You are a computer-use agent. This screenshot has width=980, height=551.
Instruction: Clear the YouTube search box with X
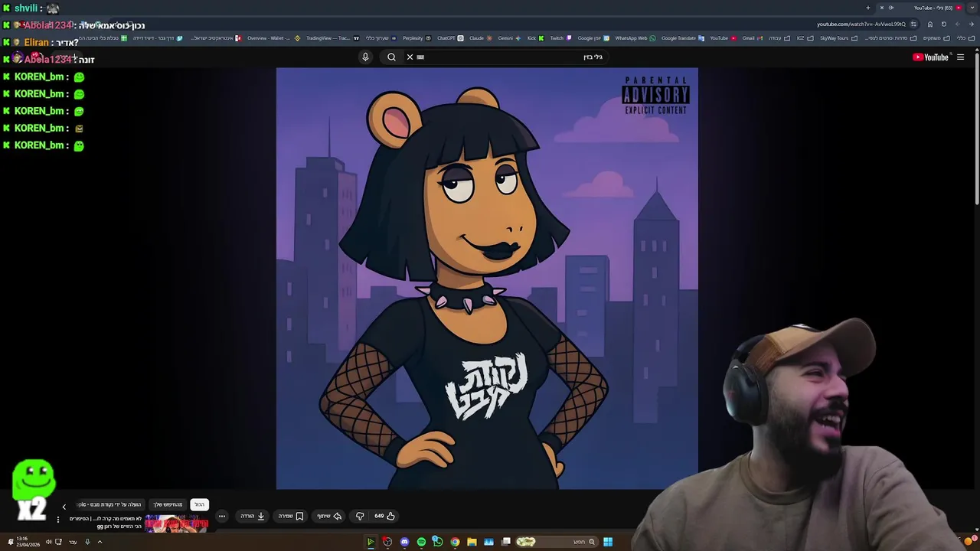point(410,57)
